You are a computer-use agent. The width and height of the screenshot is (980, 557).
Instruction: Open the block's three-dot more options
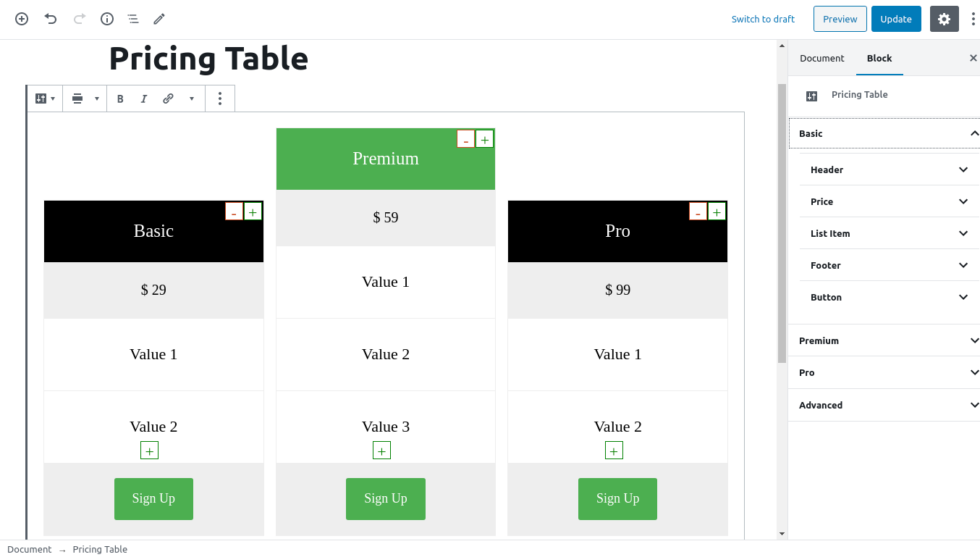coord(220,99)
